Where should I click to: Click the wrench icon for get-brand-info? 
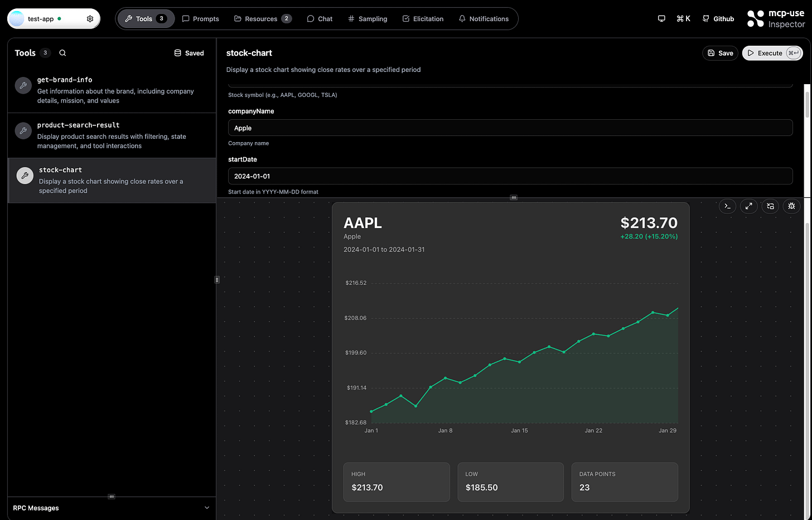[23, 85]
